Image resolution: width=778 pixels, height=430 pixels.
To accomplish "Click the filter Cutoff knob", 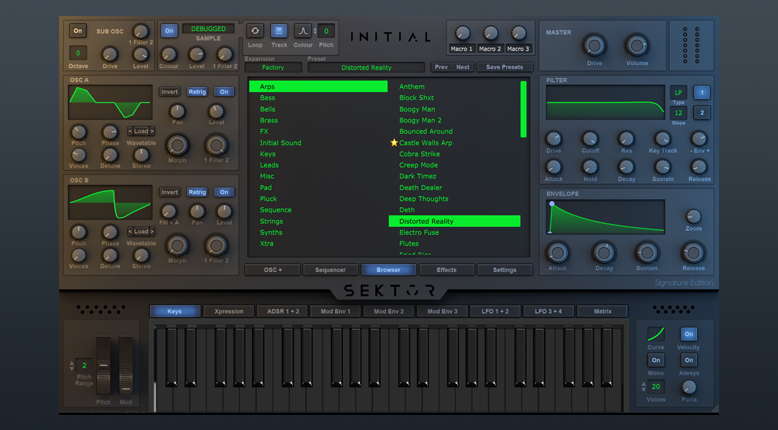I will [x=589, y=139].
